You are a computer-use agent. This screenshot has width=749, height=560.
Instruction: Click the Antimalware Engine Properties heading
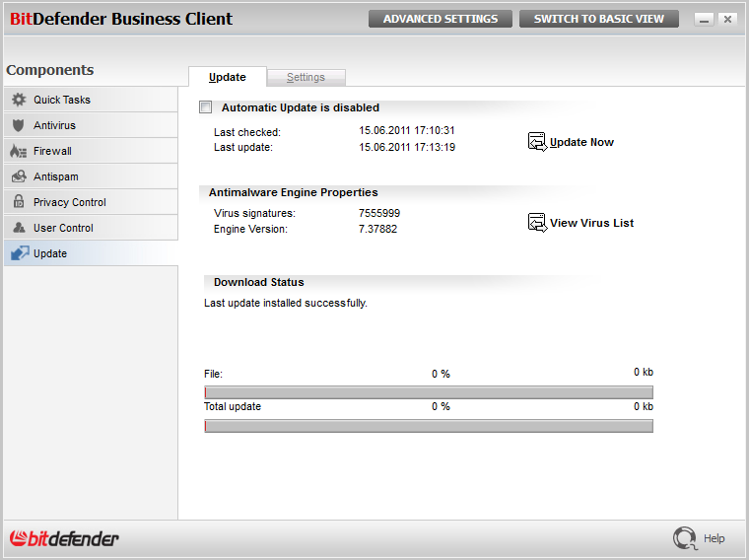point(294,192)
